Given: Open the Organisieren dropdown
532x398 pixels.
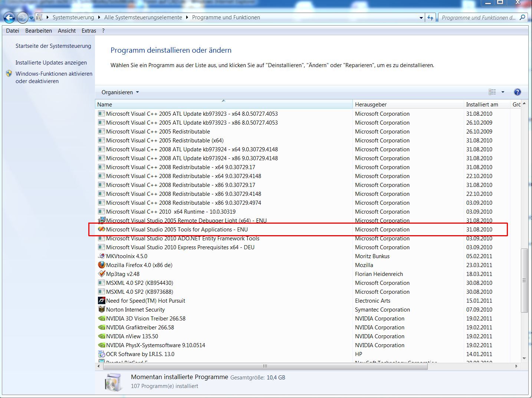Looking at the screenshot, I should (120, 92).
